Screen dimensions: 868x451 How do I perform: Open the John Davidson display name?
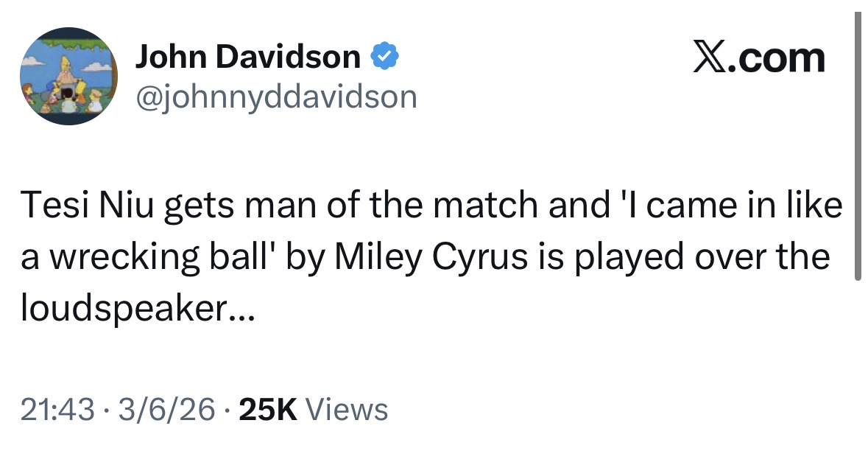click(247, 57)
